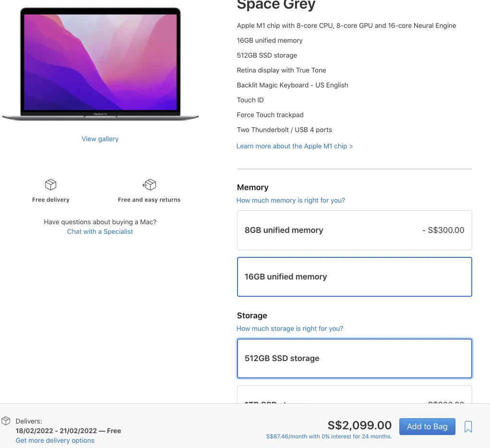Open "How much memory is right for you?"
This screenshot has height=448, width=490.
click(x=291, y=200)
